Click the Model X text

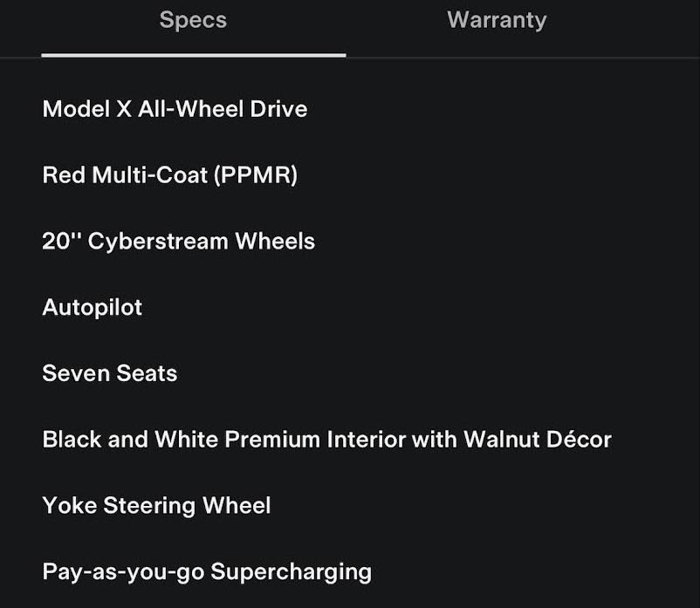86,109
